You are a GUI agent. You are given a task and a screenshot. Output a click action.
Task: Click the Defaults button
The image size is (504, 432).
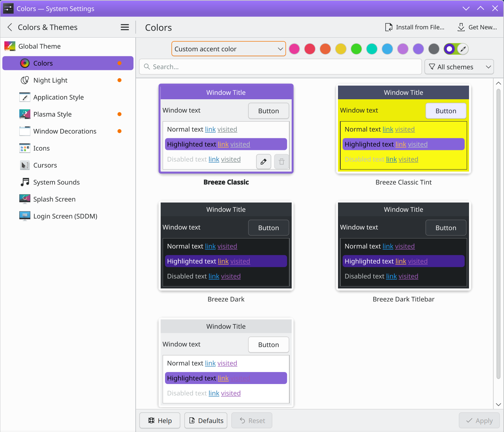tap(206, 420)
